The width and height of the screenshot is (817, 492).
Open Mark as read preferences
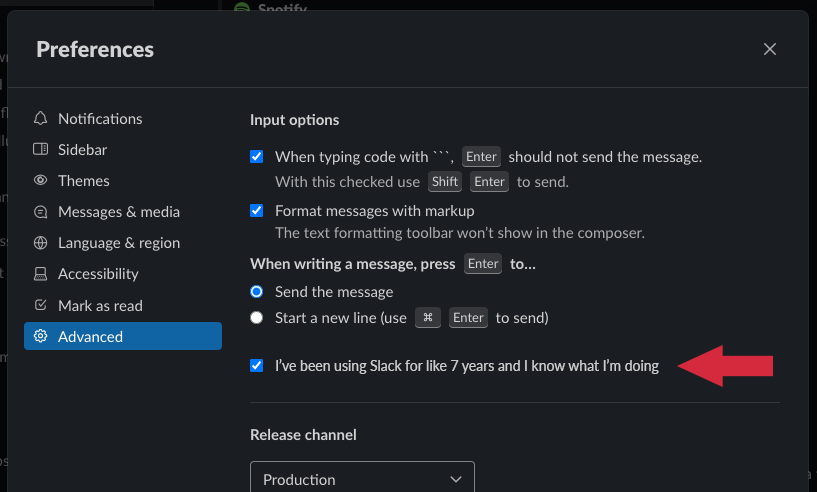[123, 305]
